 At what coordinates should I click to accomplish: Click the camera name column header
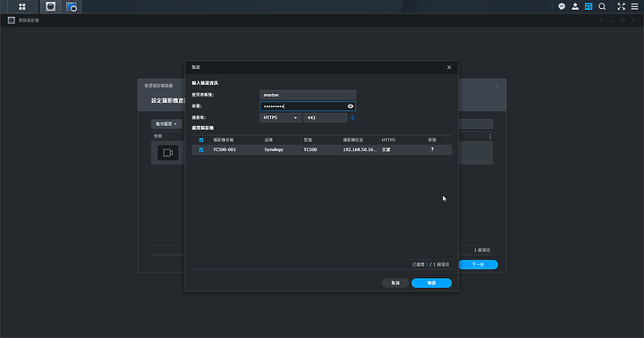pos(223,140)
